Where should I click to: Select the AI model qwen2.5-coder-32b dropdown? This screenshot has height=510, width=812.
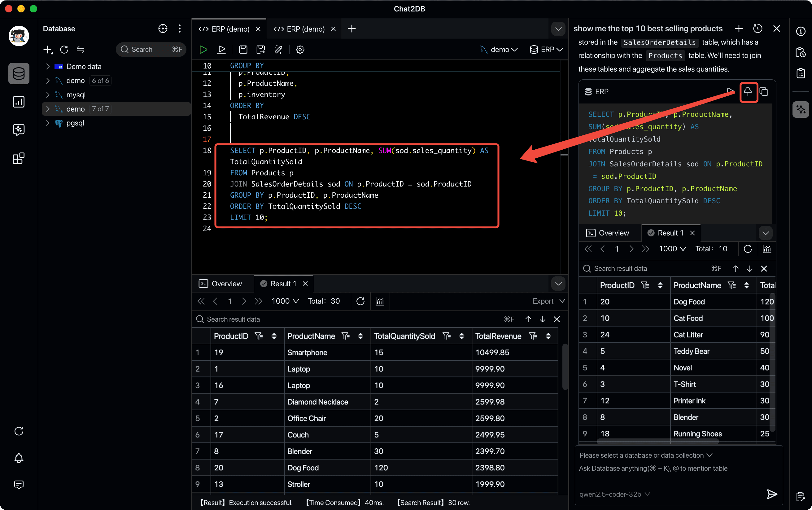tap(614, 494)
